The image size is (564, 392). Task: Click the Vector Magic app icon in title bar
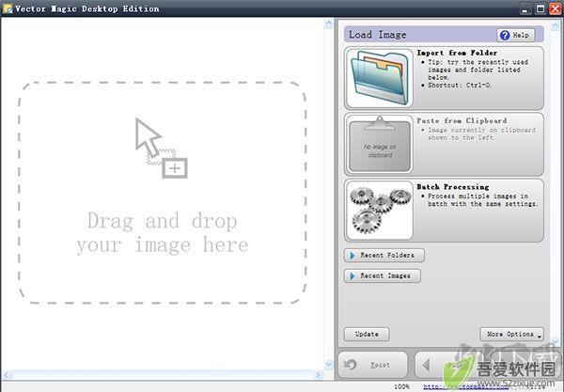pos(7,8)
